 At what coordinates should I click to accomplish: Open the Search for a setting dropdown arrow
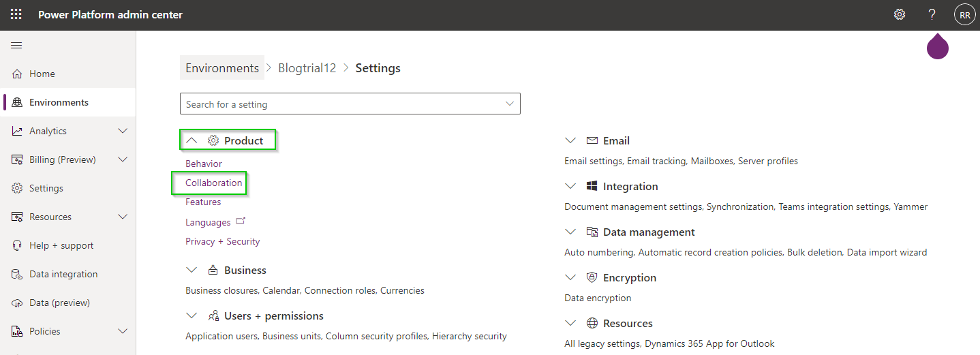click(x=509, y=104)
